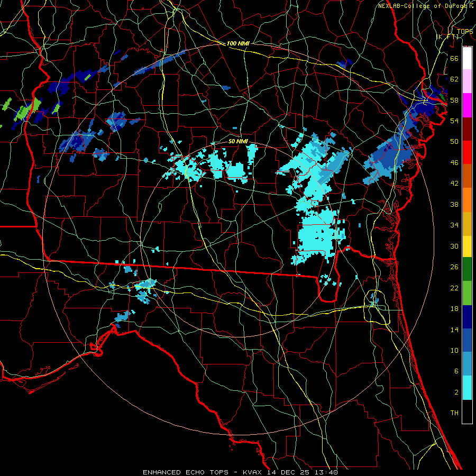
Task: Click the legend value '6'
Action: tap(456, 371)
